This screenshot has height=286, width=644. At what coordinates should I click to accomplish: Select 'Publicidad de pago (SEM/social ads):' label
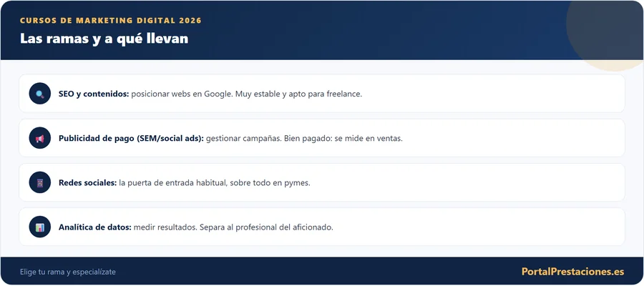pyautogui.click(x=131, y=138)
